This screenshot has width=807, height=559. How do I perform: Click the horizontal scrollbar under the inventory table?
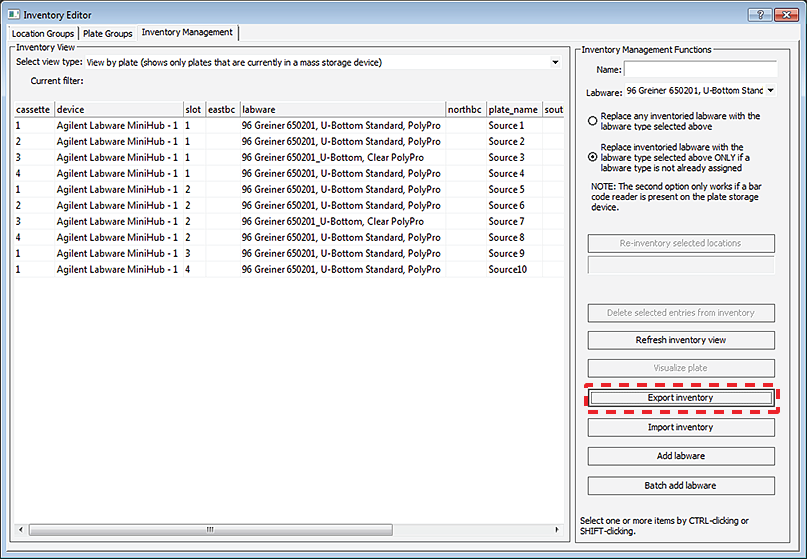[x=210, y=529]
